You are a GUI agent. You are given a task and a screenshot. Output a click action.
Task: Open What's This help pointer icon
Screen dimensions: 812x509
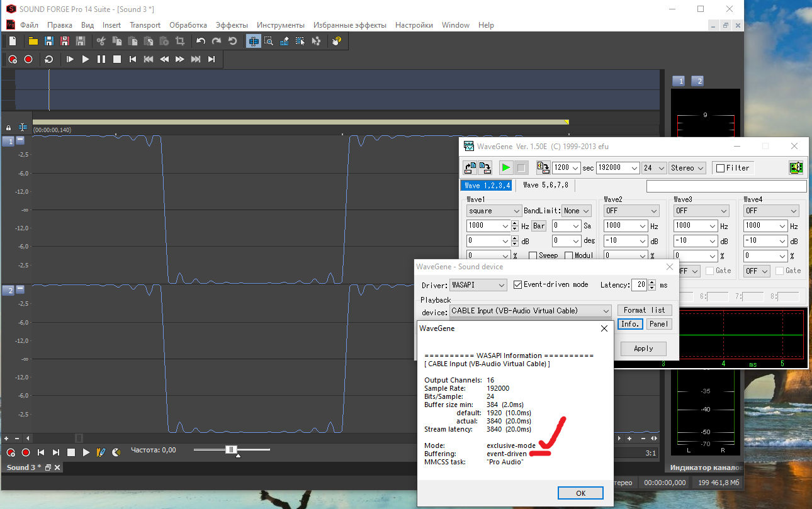(x=337, y=41)
